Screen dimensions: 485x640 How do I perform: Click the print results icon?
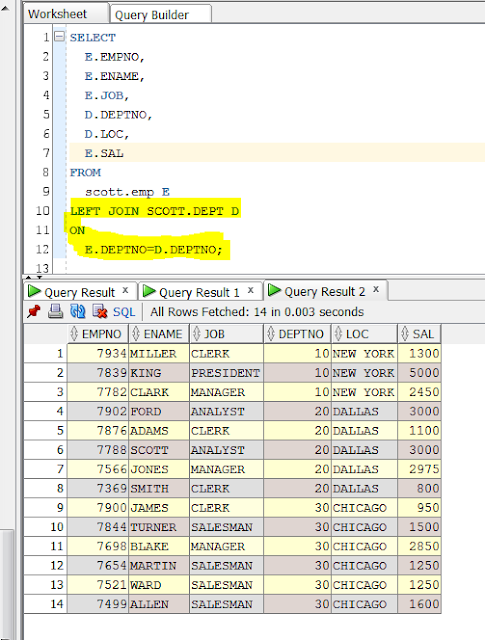click(56, 312)
